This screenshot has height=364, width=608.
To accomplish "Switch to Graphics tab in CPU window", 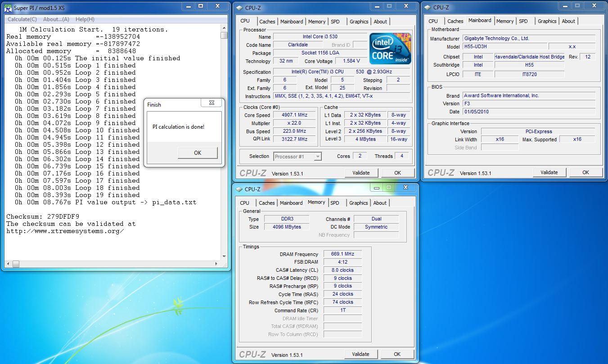I will click(x=359, y=22).
